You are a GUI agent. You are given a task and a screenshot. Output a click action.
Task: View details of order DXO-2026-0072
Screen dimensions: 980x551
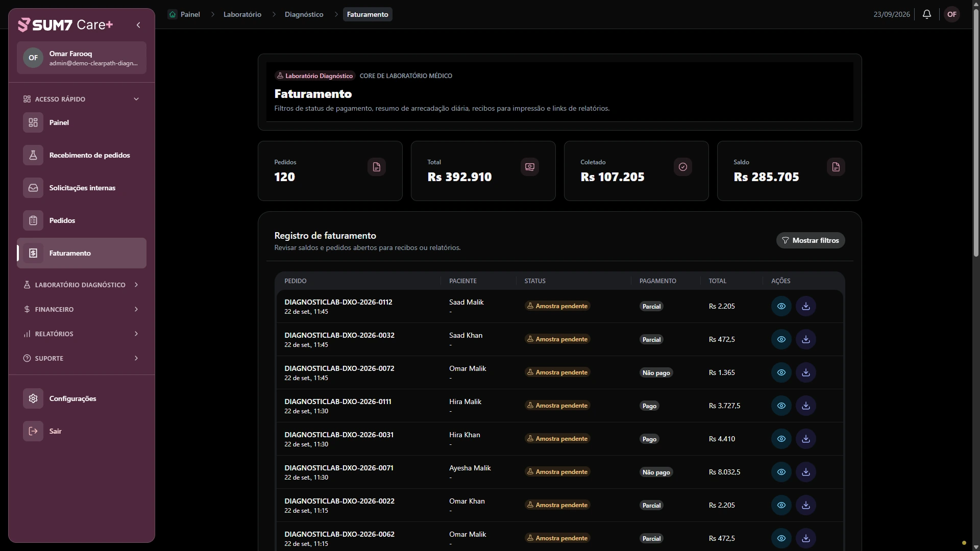[x=781, y=372]
